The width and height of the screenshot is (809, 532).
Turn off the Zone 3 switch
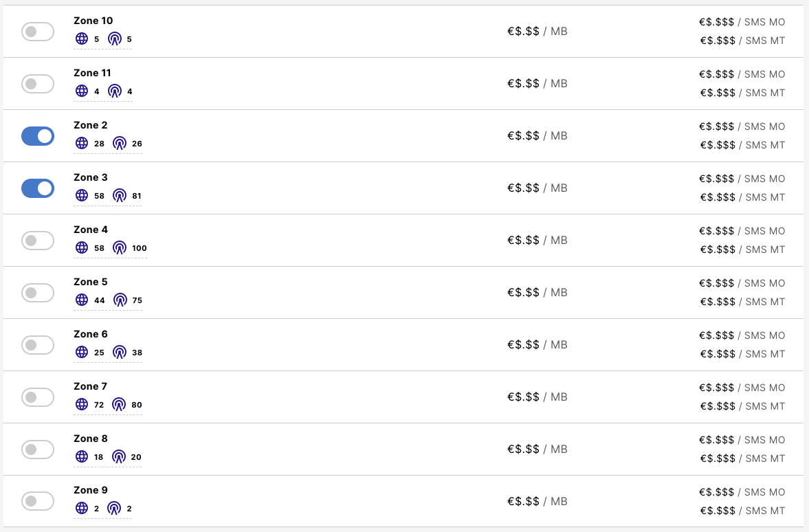[x=38, y=188]
